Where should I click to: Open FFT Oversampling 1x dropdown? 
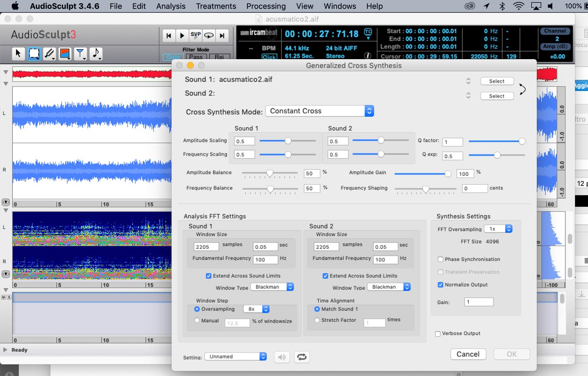498,229
